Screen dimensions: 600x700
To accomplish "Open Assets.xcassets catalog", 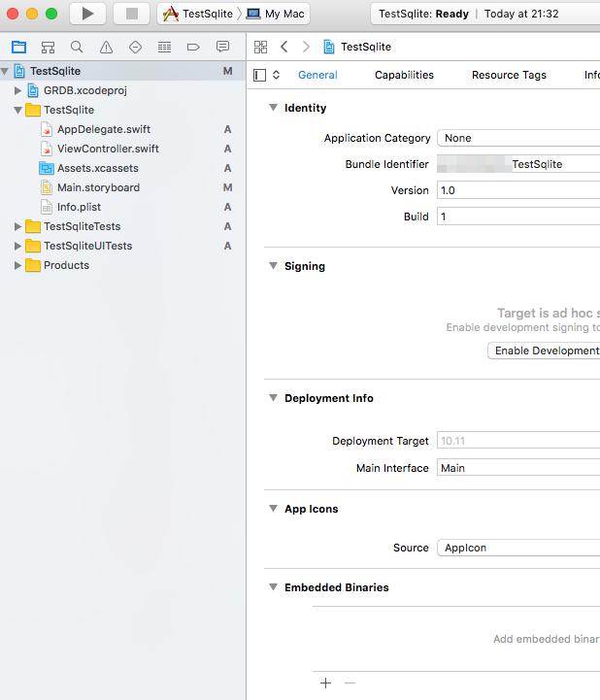I will (98, 168).
